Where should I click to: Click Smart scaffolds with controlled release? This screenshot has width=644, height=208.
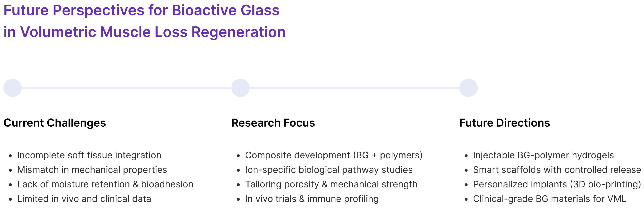pos(557,170)
